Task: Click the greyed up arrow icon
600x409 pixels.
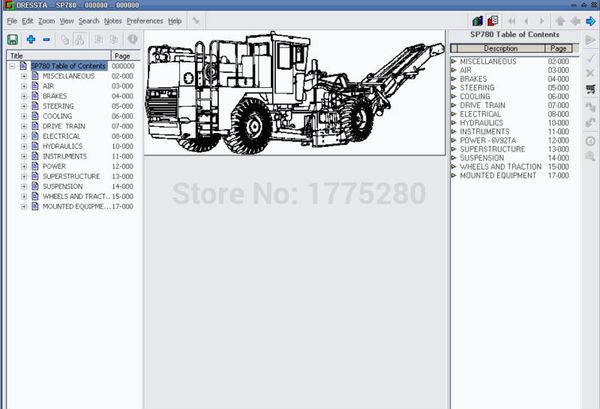Action: [560, 21]
